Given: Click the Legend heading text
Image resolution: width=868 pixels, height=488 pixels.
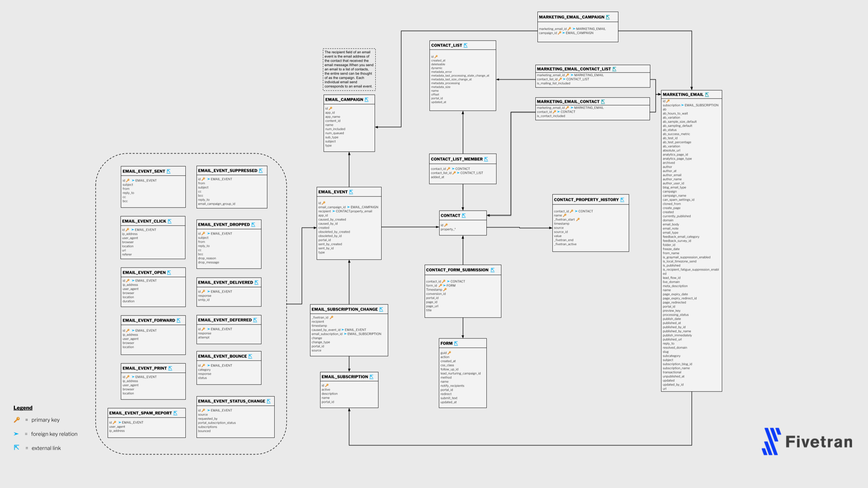Looking at the screenshot, I should [23, 408].
